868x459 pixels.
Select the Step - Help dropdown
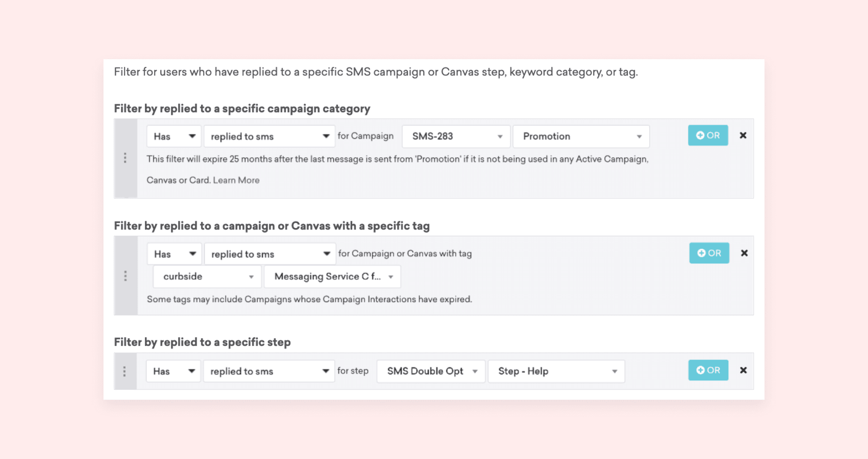click(556, 371)
